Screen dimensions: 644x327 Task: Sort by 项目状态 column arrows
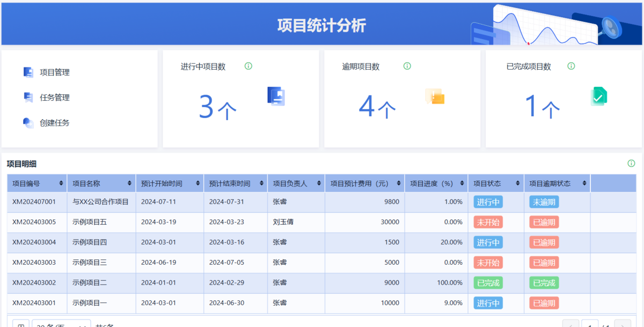tap(518, 183)
